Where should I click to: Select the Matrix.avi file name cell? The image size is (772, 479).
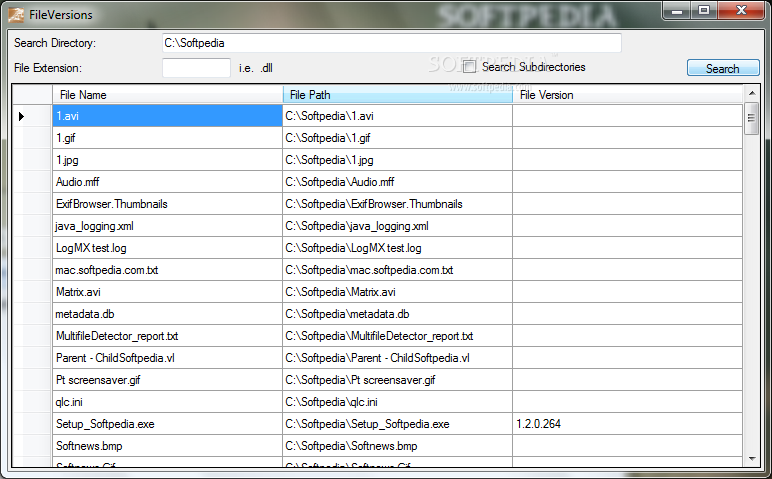[167, 292]
